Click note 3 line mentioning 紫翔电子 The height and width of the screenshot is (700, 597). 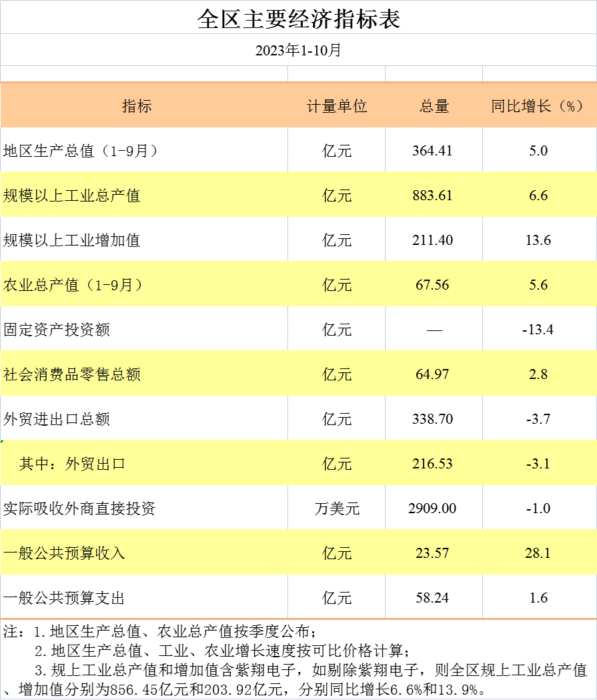coord(311,670)
